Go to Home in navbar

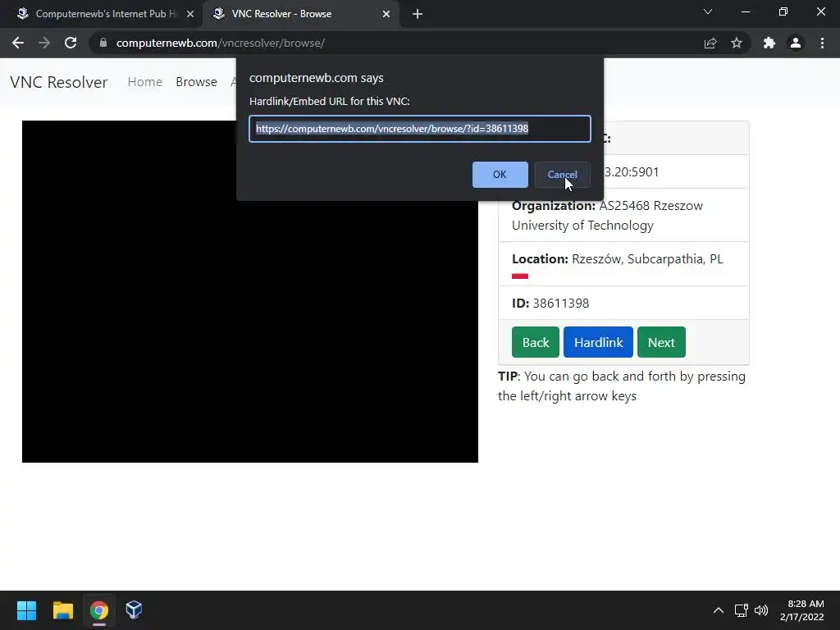(144, 81)
